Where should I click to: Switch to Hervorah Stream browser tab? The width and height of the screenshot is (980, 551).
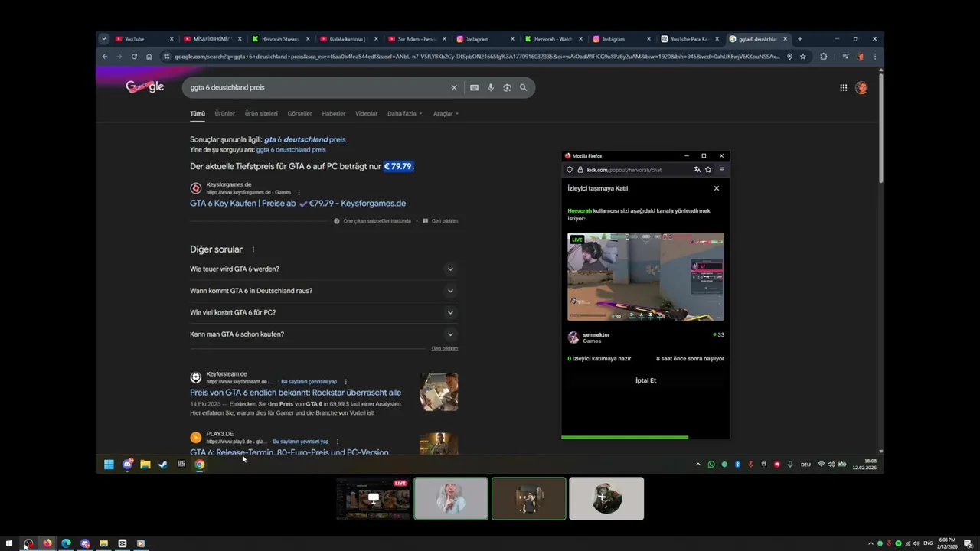click(x=279, y=39)
